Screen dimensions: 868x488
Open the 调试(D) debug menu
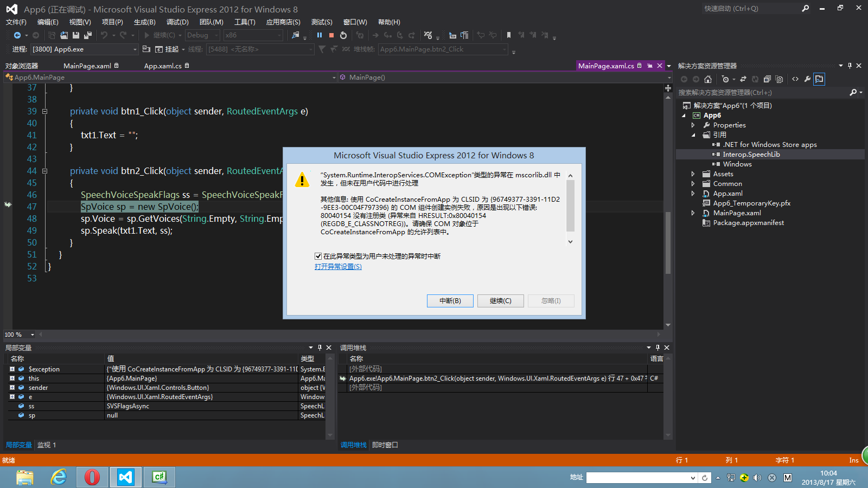pos(177,22)
